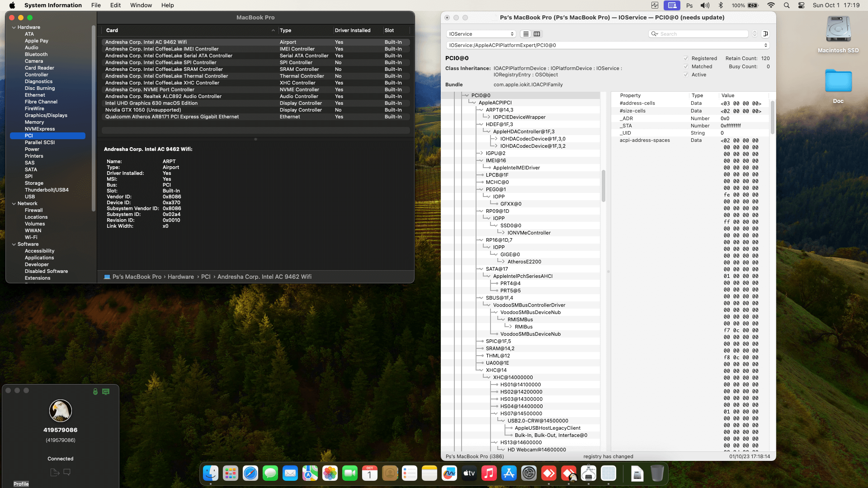Image resolution: width=868 pixels, height=488 pixels.
Task: Click AnyDesk file transfer icon
Action: click(55, 472)
